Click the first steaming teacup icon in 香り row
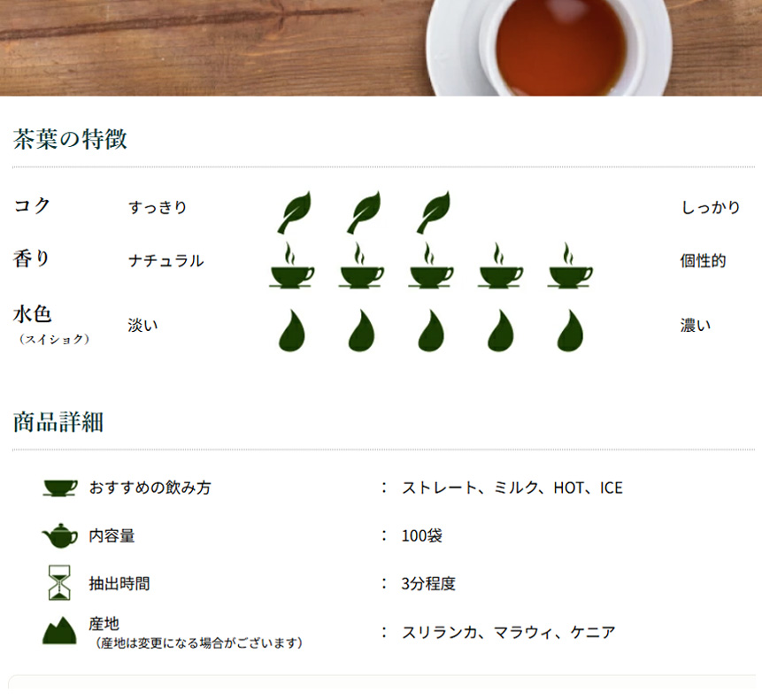Screen dimensions: 762x700 (x=290, y=264)
